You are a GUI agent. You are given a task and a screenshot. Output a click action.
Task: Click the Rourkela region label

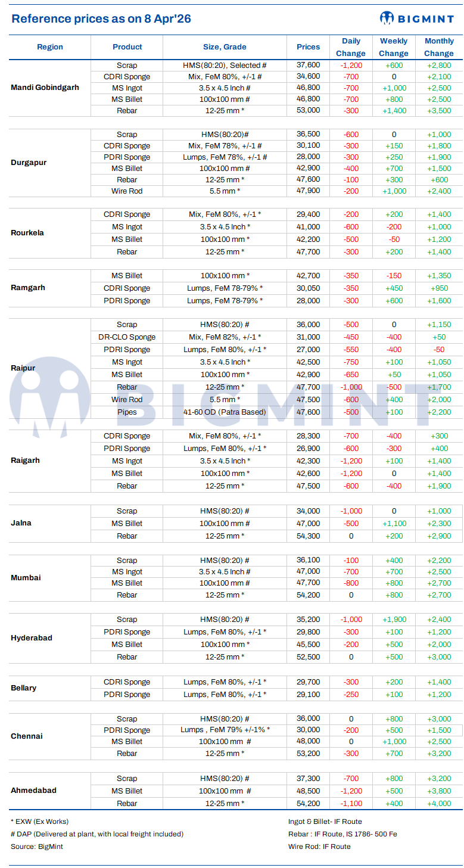(x=27, y=233)
